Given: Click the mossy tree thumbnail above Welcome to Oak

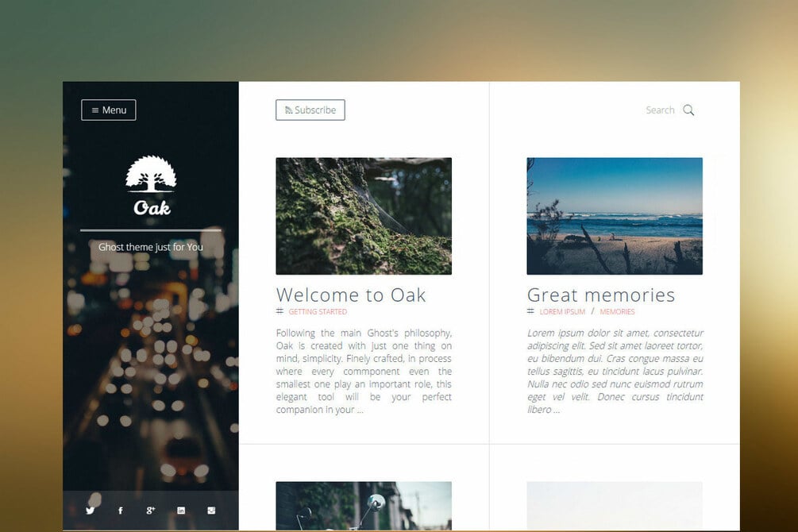Looking at the screenshot, I should coord(364,215).
